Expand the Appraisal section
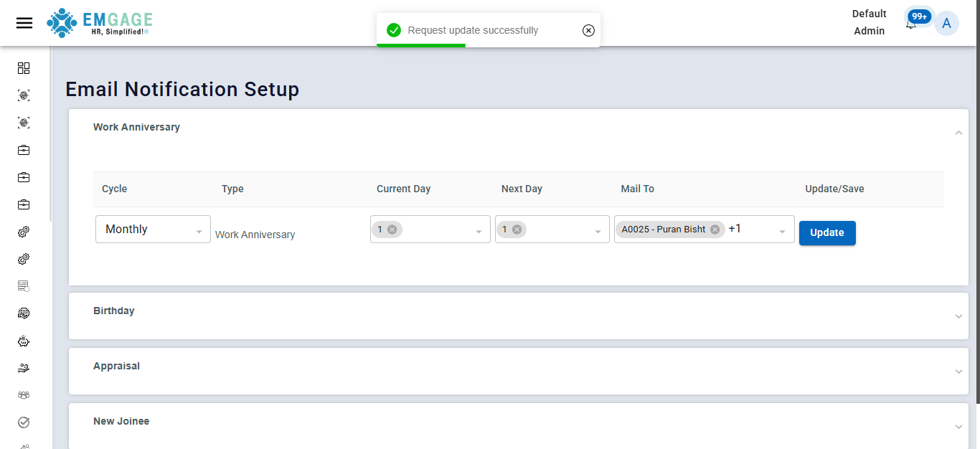 coord(958,372)
